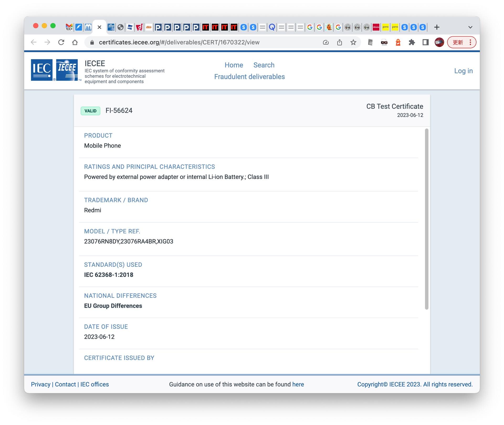This screenshot has height=425, width=504.
Task: Click the reload page icon
Action: pos(61,42)
